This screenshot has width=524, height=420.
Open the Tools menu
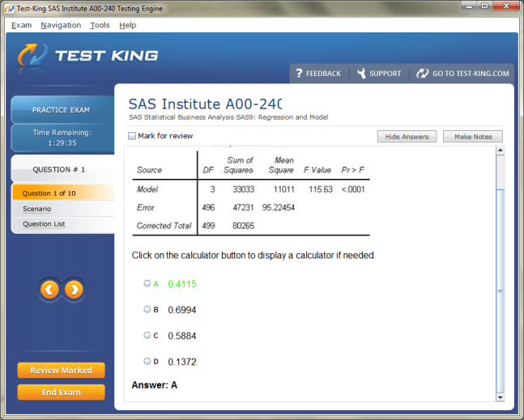100,25
